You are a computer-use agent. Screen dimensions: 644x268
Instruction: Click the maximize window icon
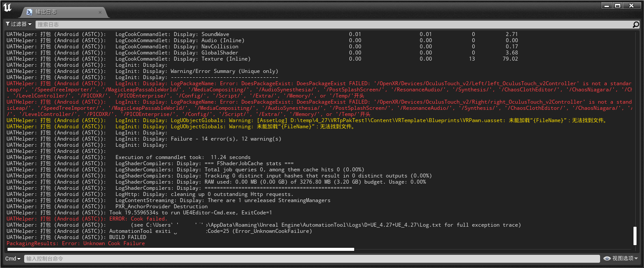pos(619,5)
